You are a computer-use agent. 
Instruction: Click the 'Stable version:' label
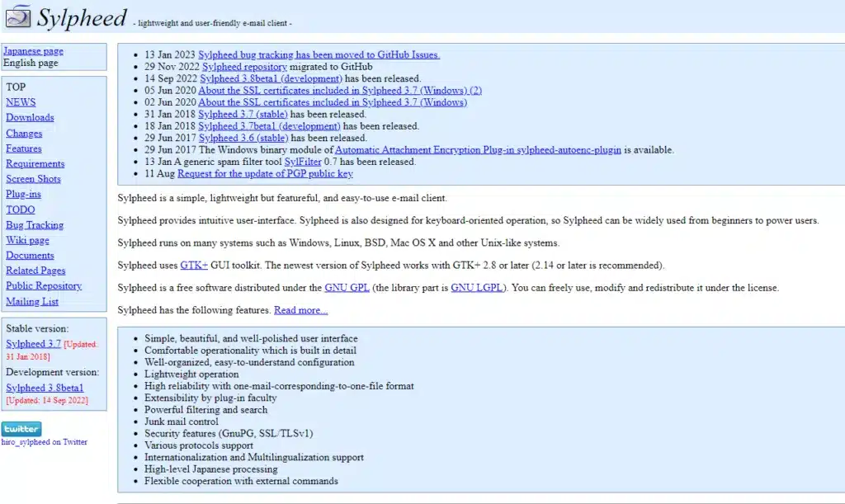click(37, 328)
